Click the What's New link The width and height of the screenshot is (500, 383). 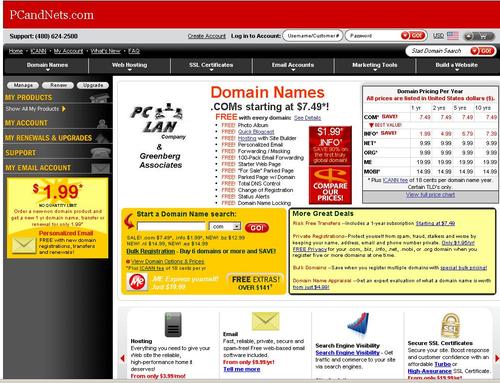106,51
